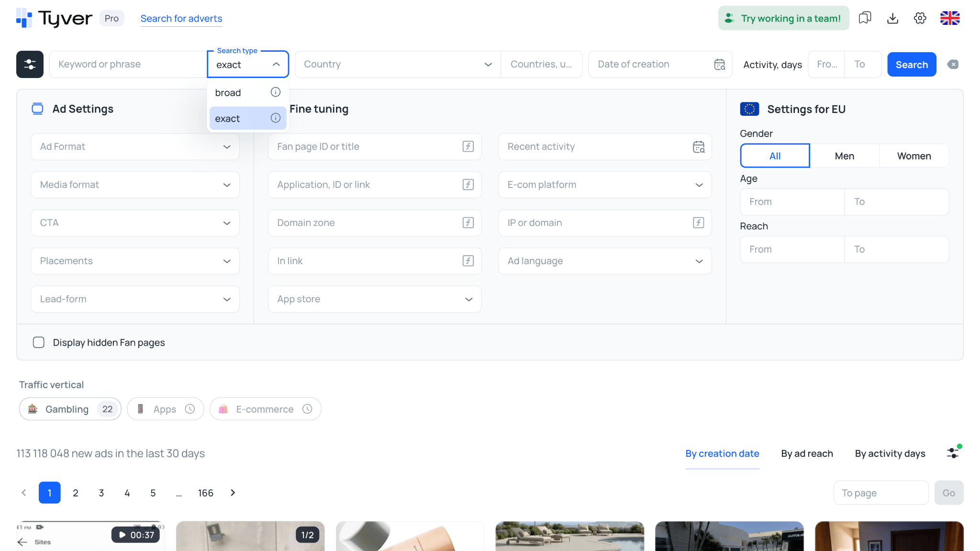Select All gender option

coord(775,156)
